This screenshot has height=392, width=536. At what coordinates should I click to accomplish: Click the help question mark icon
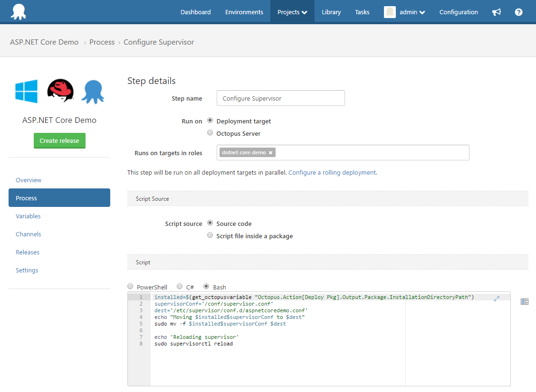pyautogui.click(x=518, y=12)
